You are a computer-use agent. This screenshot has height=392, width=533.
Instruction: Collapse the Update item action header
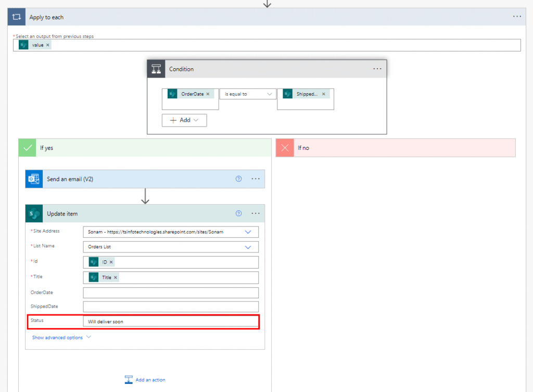(x=145, y=213)
